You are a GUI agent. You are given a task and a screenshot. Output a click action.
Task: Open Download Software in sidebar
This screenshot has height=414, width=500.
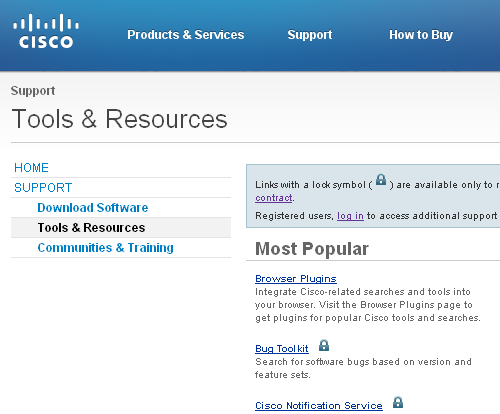(x=93, y=208)
